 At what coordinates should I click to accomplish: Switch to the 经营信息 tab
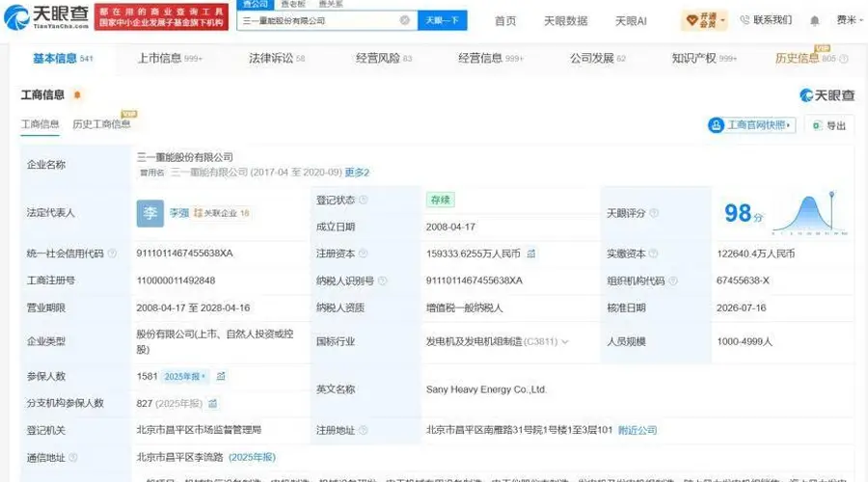tap(491, 58)
